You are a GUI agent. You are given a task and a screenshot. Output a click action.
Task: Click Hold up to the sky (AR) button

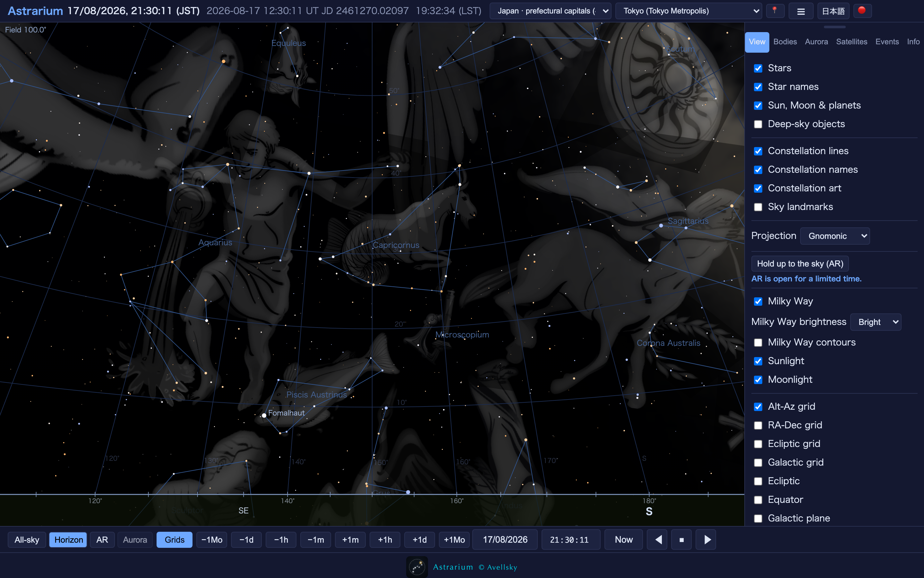(800, 263)
